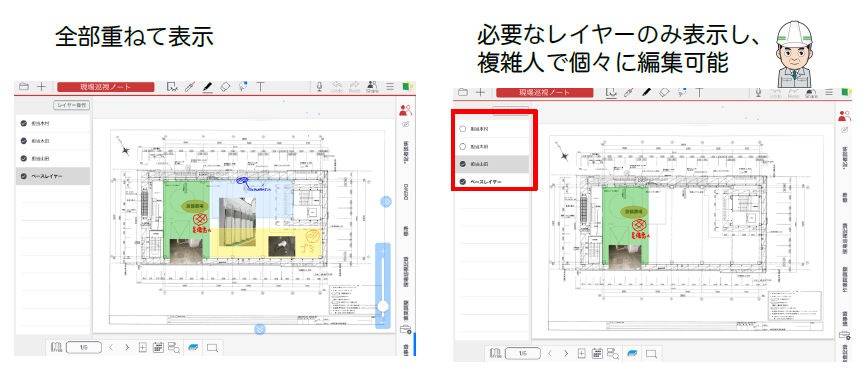
Task: Open folder icon in 全部重ねて表示 screenshot
Action: pyautogui.click(x=24, y=87)
